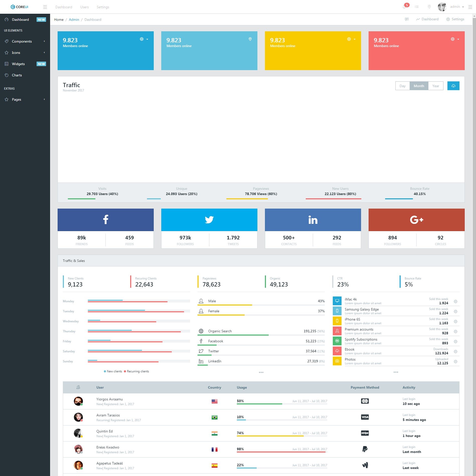Screen dimensions: 476x476
Task: Open the admin user dropdown
Action: click(x=451, y=7)
